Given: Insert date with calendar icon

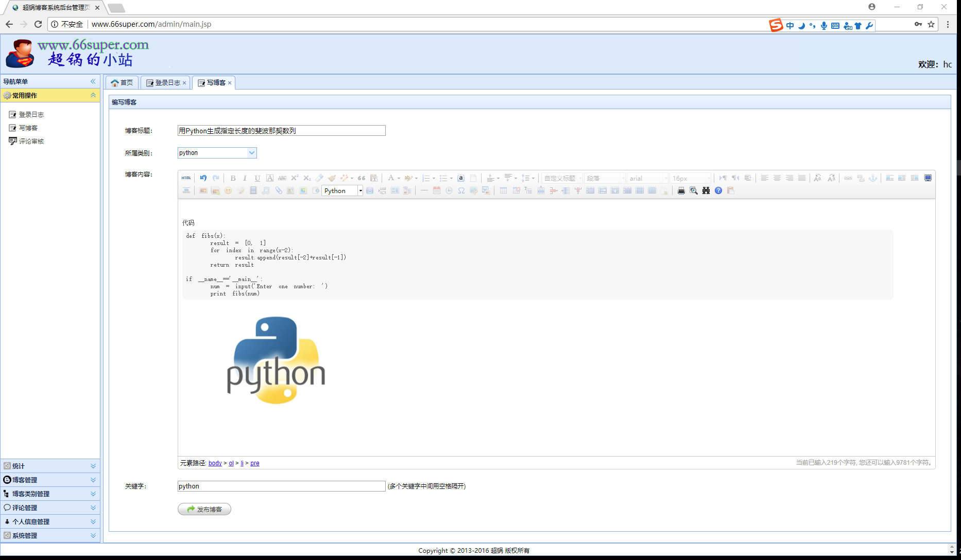Looking at the screenshot, I should (436, 190).
